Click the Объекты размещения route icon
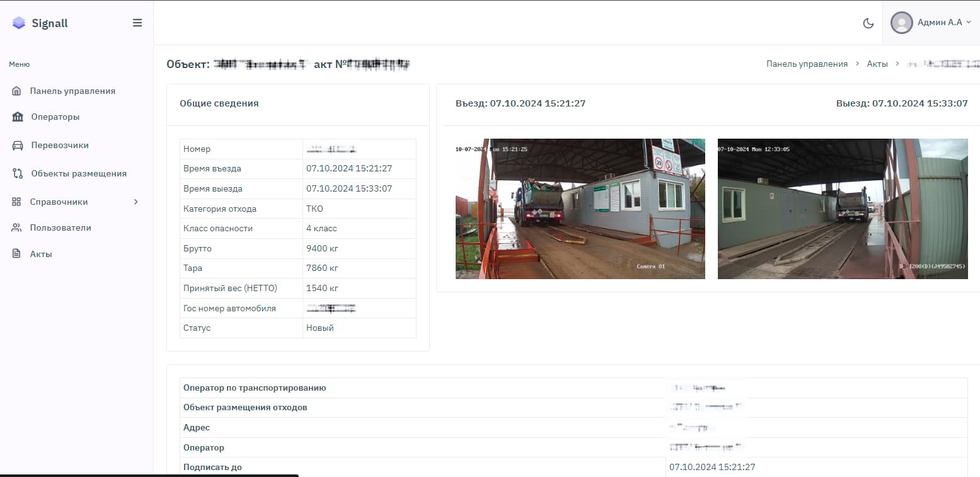Image resolution: width=980 pixels, height=477 pixels. [18, 174]
